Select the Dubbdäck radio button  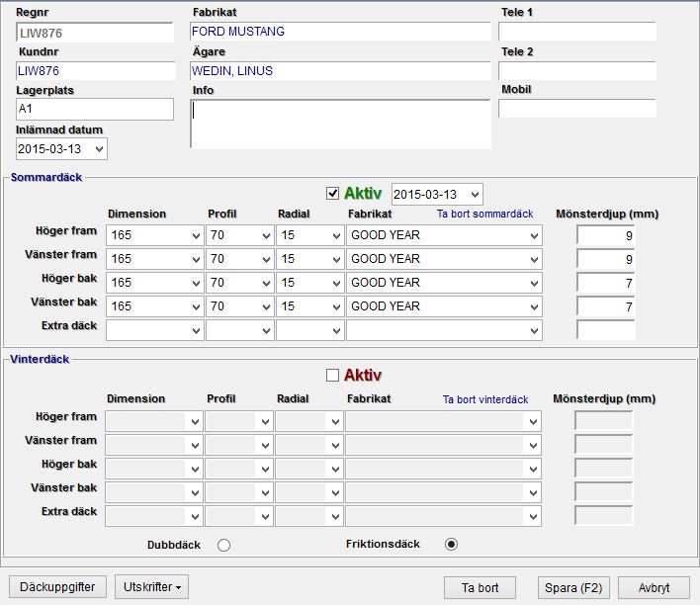click(223, 545)
